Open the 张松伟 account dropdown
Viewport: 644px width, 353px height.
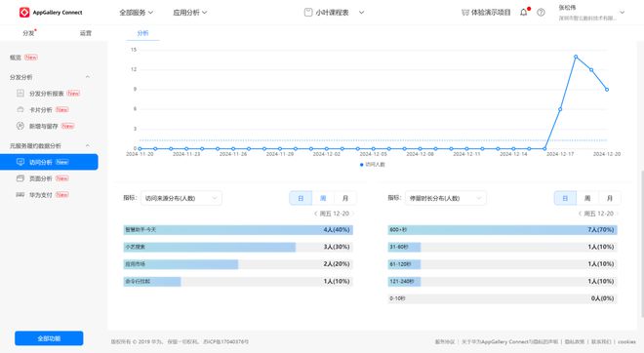pyautogui.click(x=623, y=13)
